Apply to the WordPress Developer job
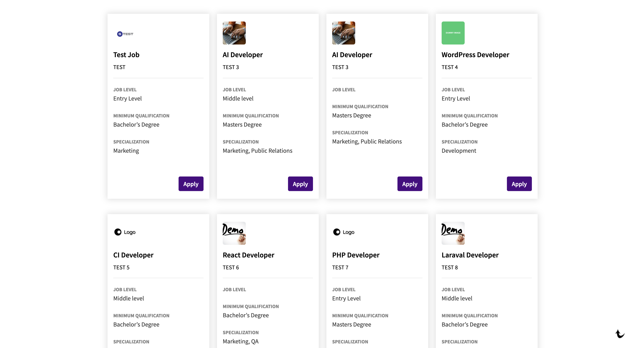This screenshot has height=348, width=644. tap(519, 184)
